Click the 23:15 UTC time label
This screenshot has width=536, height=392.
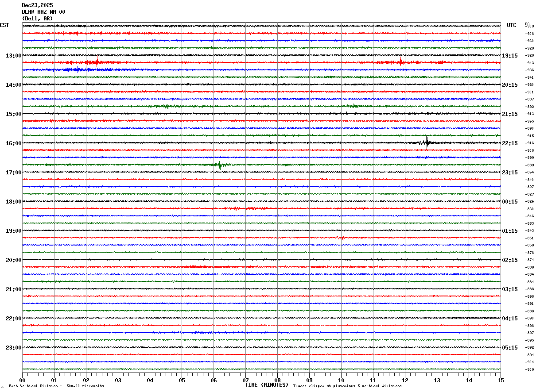point(510,172)
